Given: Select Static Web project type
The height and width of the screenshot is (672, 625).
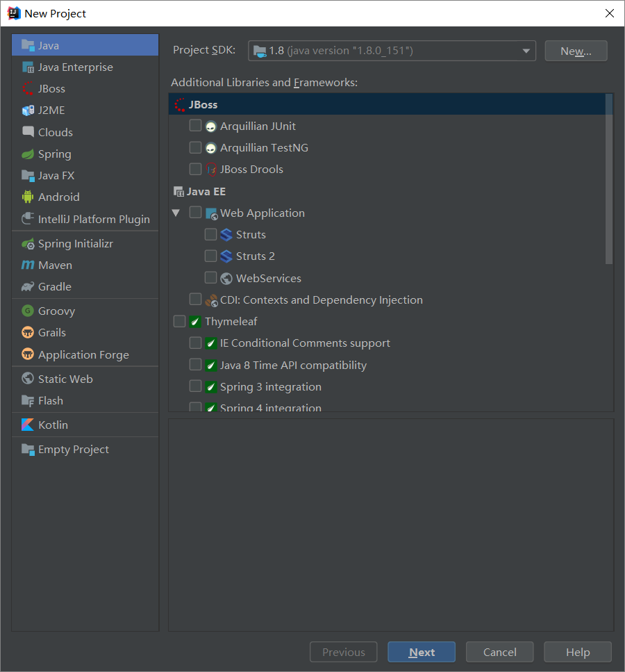Looking at the screenshot, I should (x=85, y=379).
